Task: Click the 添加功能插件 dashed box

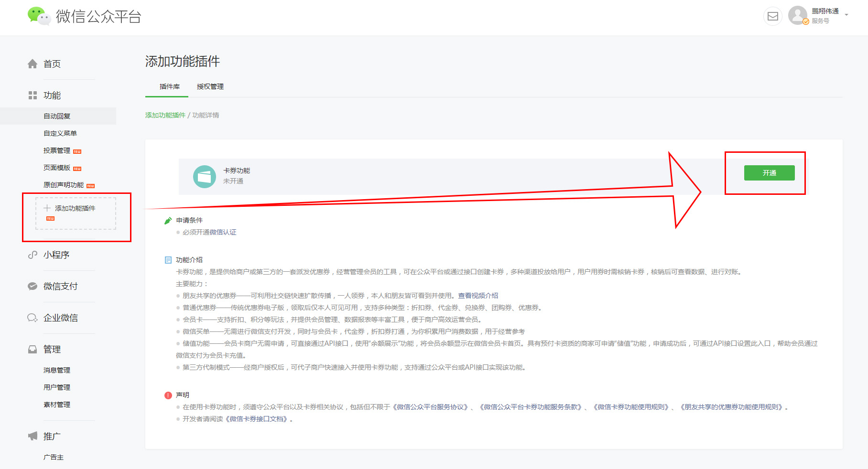Action: click(x=76, y=213)
